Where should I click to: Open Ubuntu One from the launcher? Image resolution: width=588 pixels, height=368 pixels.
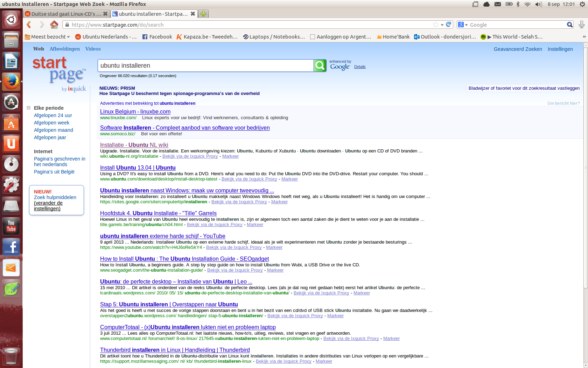tap(11, 144)
